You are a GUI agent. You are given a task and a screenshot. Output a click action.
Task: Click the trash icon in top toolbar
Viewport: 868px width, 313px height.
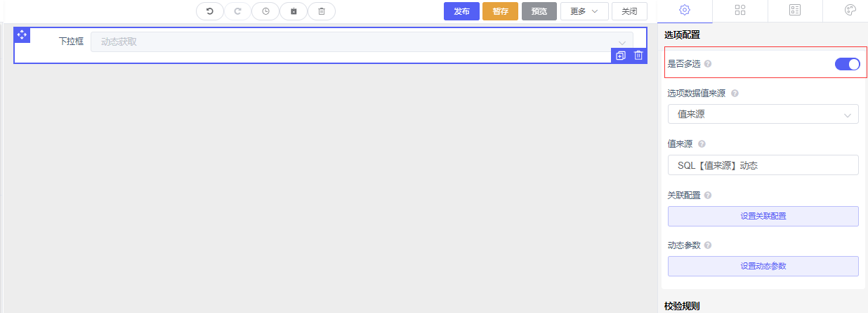[322, 11]
